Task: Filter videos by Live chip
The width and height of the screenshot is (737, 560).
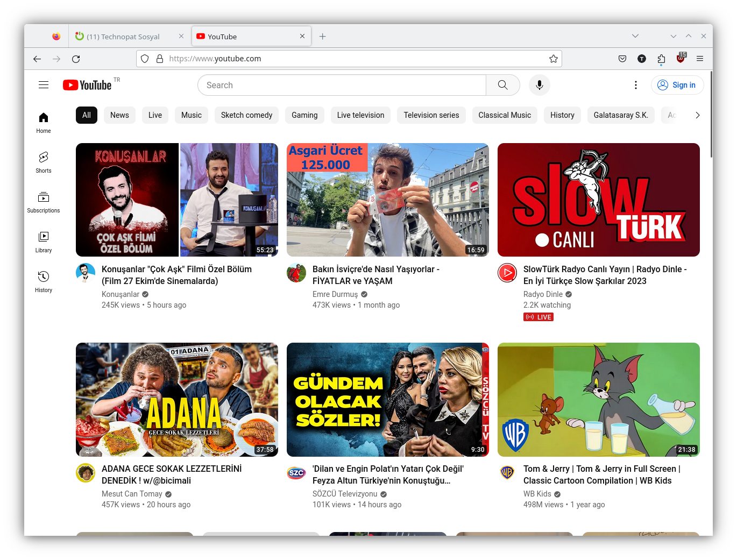Action: click(155, 115)
